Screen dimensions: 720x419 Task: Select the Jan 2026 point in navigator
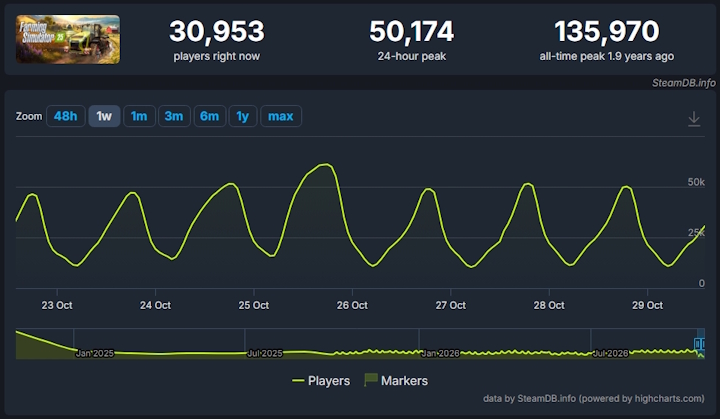pos(440,353)
